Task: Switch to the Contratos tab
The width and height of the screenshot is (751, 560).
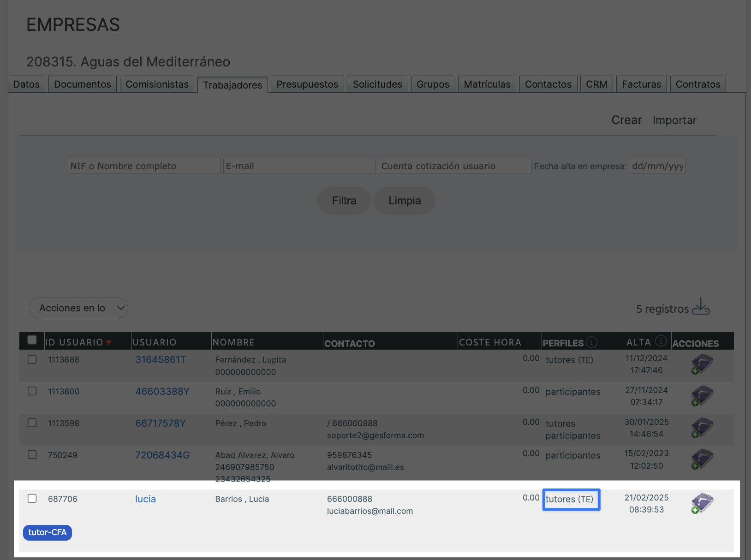Action: click(698, 84)
